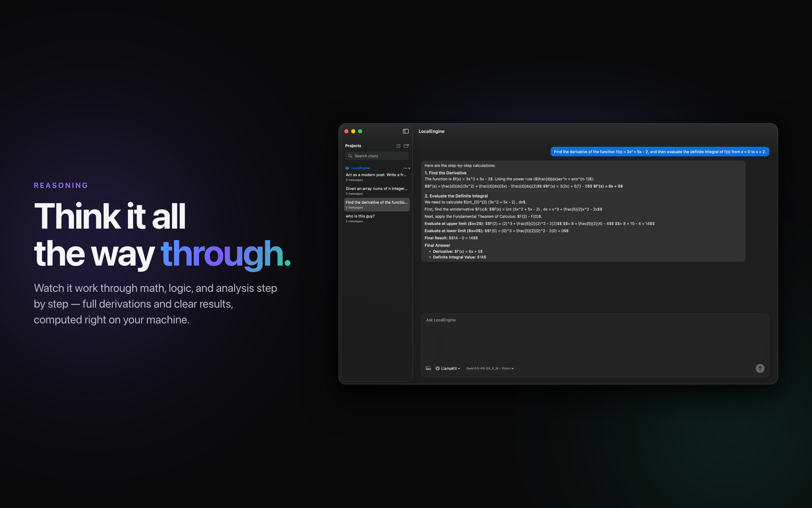Image resolution: width=812 pixels, height=508 pixels.
Task: Add a new project folder
Action: coord(406,146)
